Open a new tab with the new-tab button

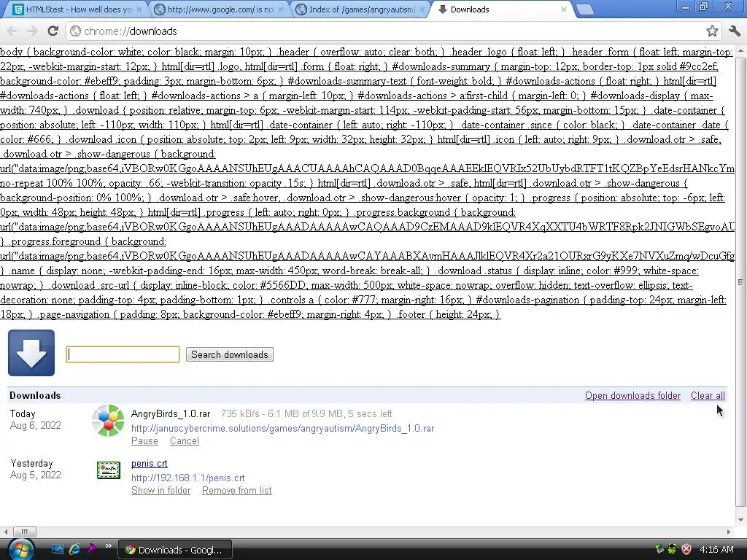[584, 9]
